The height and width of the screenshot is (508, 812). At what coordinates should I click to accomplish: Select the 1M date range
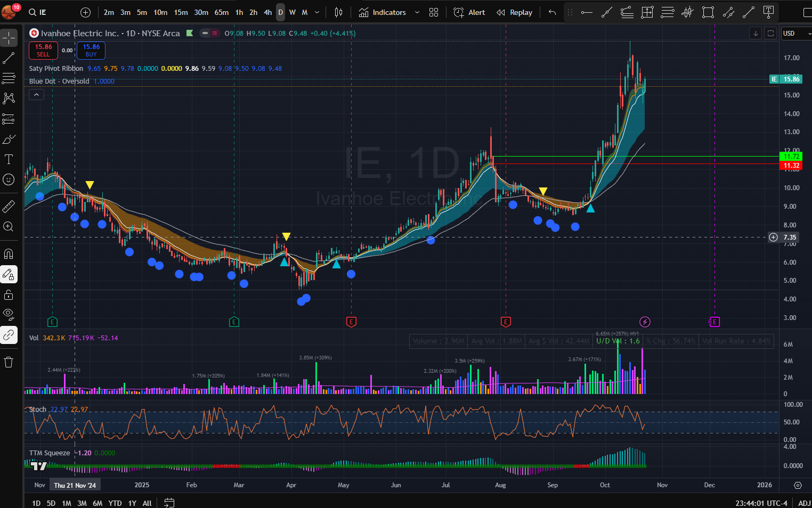click(x=67, y=503)
